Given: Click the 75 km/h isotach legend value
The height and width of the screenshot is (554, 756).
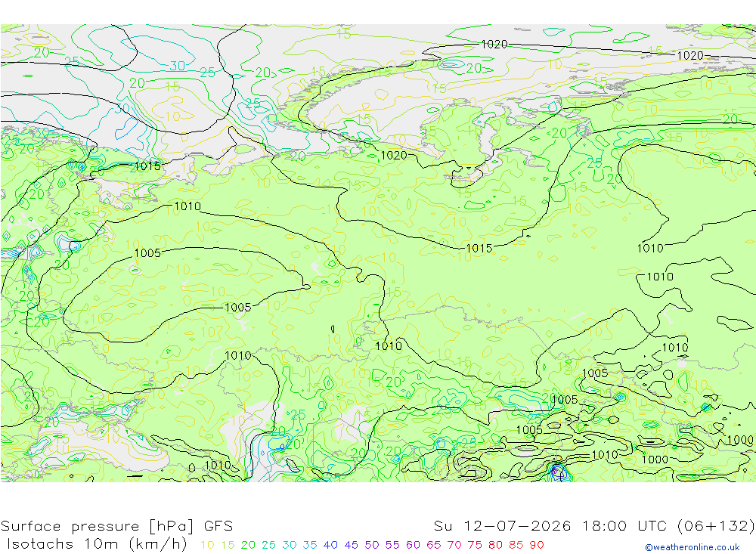Looking at the screenshot, I should pos(475,545).
